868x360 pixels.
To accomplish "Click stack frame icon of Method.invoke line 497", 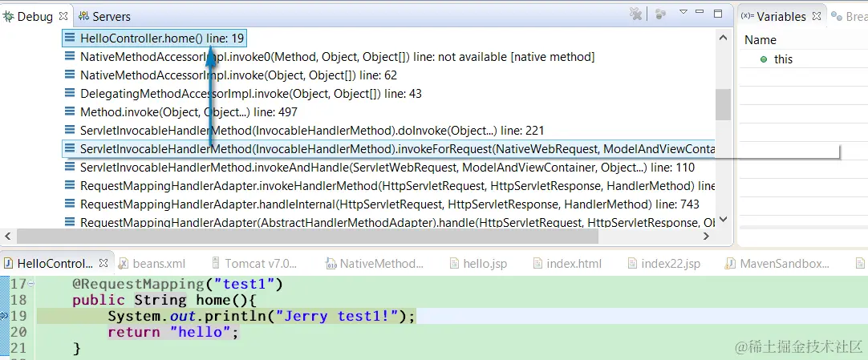I will 70,111.
